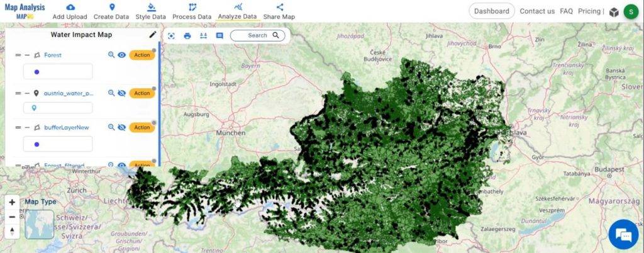Switch basemap via Map Type thumbnail
The image size is (644, 253).
pyautogui.click(x=40, y=224)
